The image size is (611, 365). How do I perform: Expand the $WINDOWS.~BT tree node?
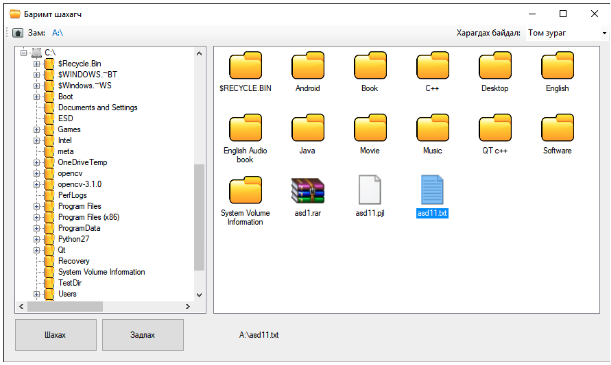pos(37,74)
